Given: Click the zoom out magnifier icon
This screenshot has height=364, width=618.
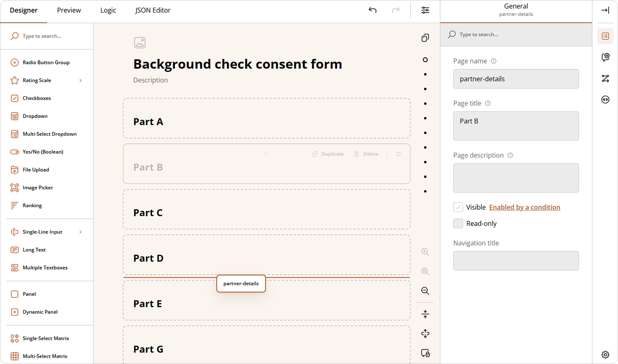Looking at the screenshot, I should (x=425, y=291).
